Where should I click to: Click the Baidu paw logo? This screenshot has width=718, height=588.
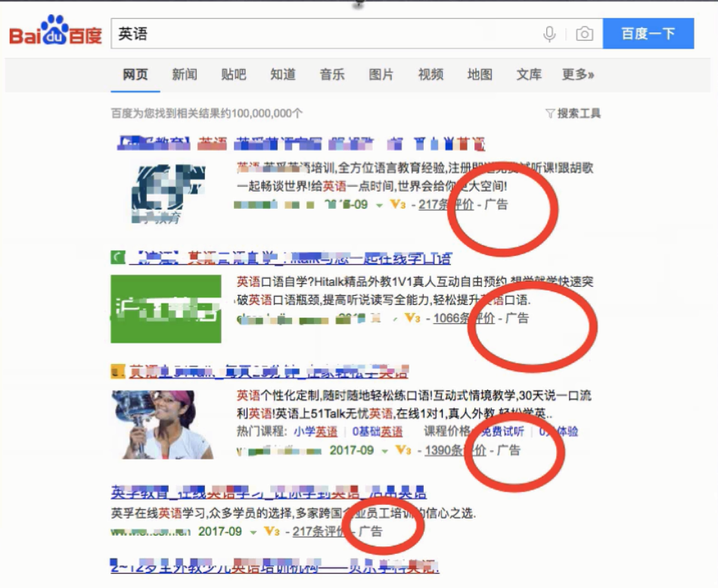click(55, 30)
